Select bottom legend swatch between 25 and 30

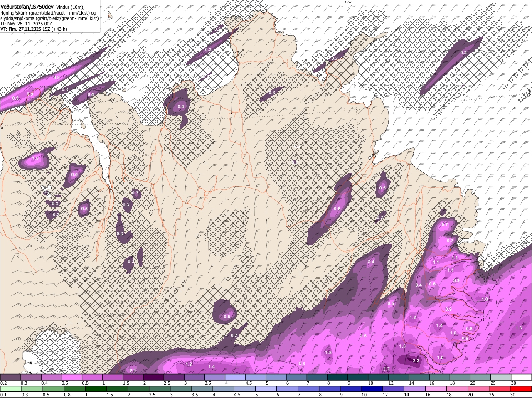(500, 389)
